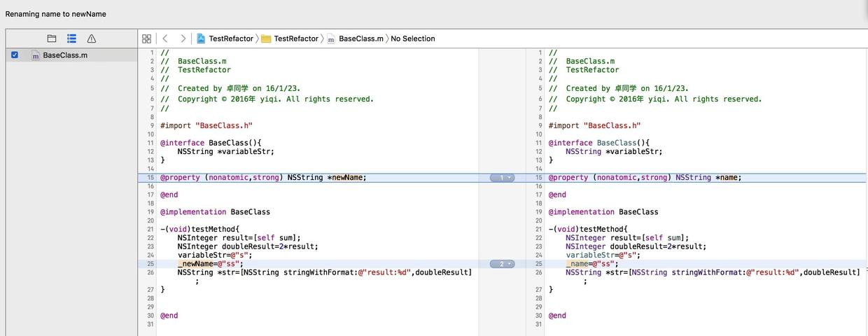Select BaseClass.m in the file list

65,55
